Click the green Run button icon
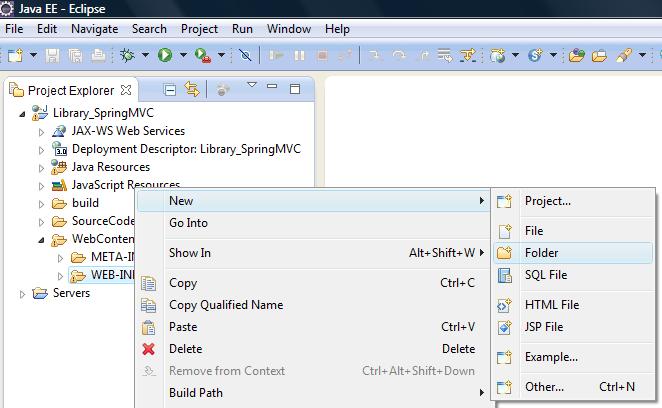 165,55
